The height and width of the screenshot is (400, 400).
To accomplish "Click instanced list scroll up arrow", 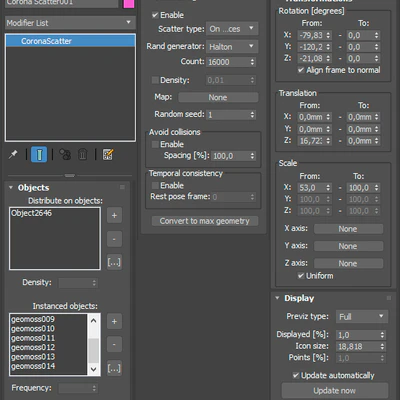I will click(x=94, y=320).
